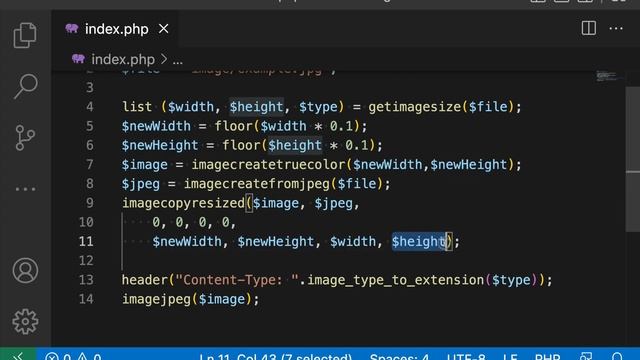
Task: Click the getimagesize function call
Action: click(x=415, y=107)
